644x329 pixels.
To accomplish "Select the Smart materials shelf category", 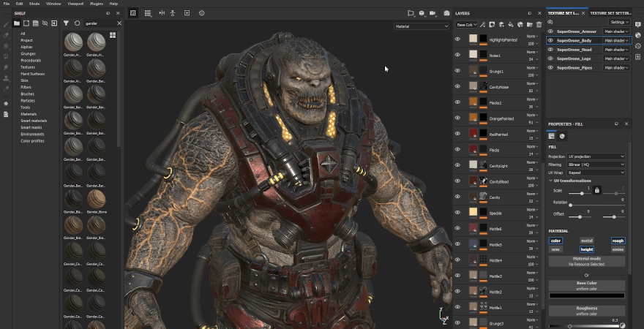I will pos(34,121).
